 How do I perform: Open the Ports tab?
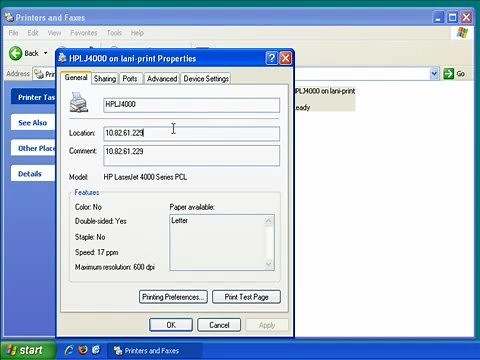tap(130, 79)
